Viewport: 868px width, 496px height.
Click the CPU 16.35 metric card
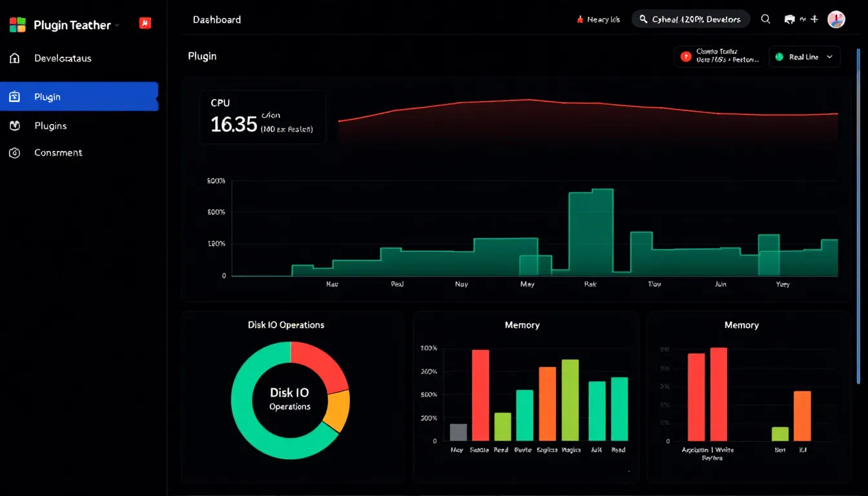click(x=262, y=117)
